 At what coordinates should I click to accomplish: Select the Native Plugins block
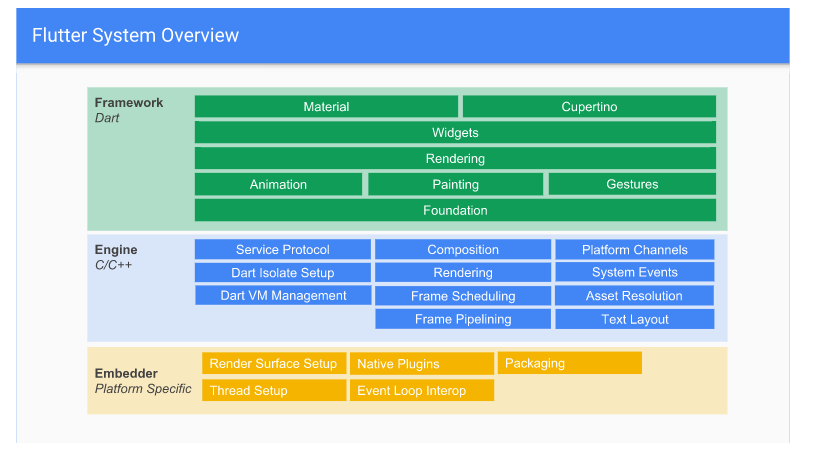(x=422, y=364)
